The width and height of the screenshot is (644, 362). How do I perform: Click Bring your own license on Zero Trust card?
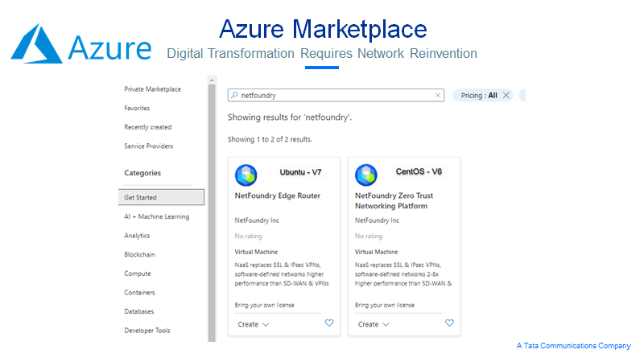(x=385, y=305)
